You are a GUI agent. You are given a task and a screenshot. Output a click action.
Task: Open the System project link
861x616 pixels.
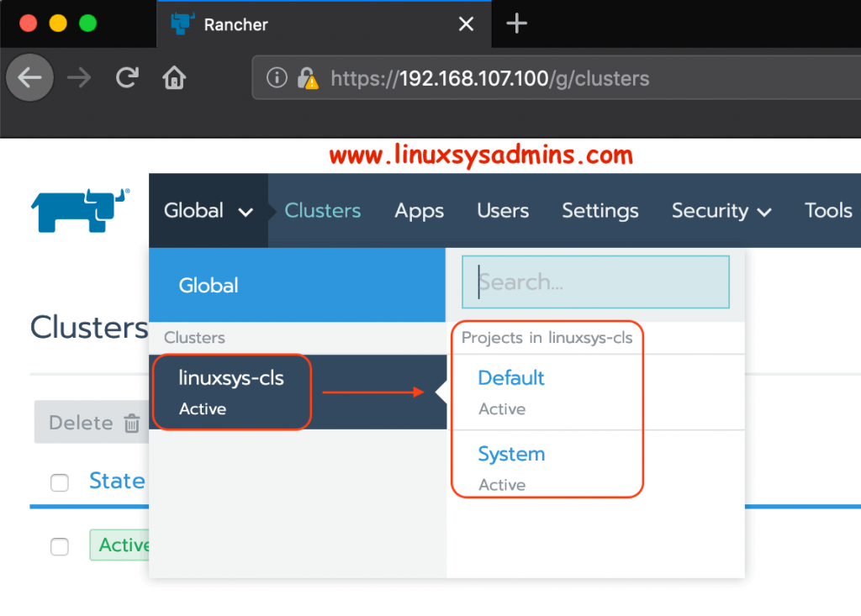point(511,454)
